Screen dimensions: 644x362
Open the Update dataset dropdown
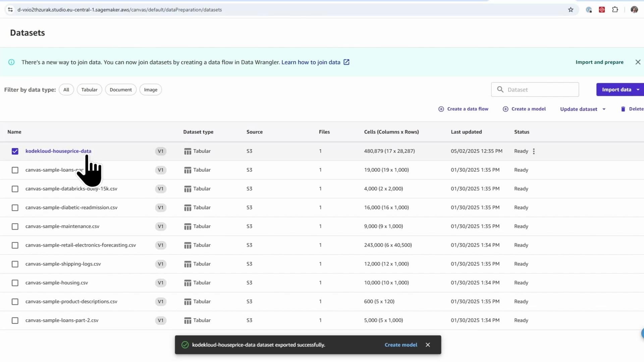pos(583,109)
